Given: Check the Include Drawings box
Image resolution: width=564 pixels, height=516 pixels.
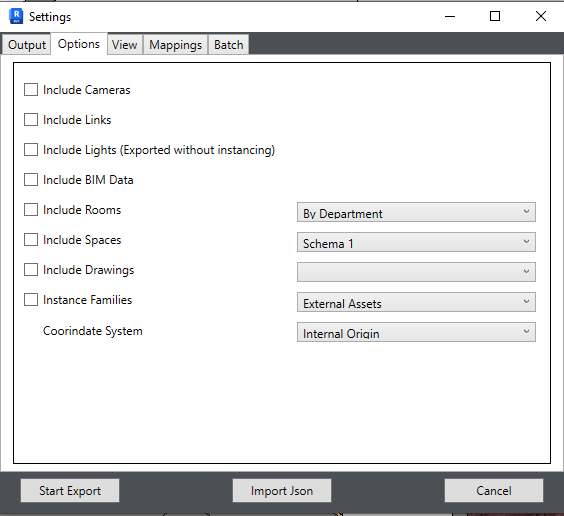Looking at the screenshot, I should click(x=31, y=269).
